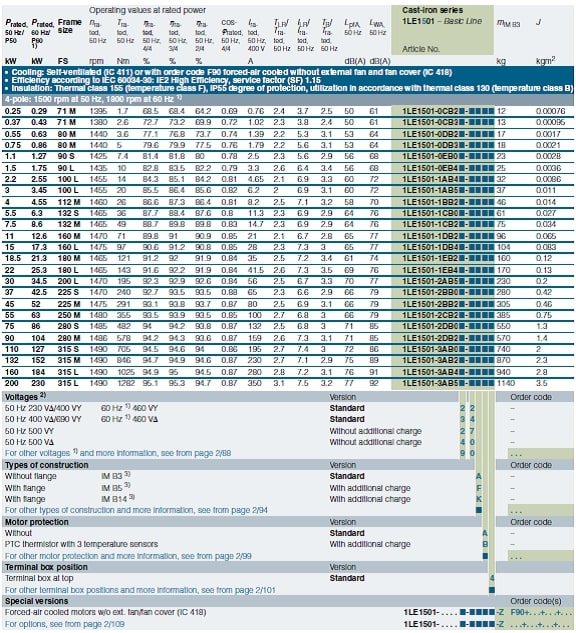Click the torque value 1282 Nm
Image resolution: width=576 pixels, height=633 pixels.
[126, 383]
